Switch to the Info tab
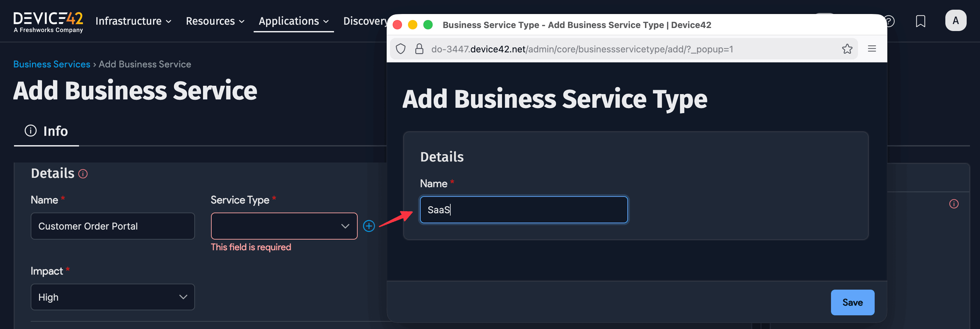The image size is (980, 329). point(56,131)
